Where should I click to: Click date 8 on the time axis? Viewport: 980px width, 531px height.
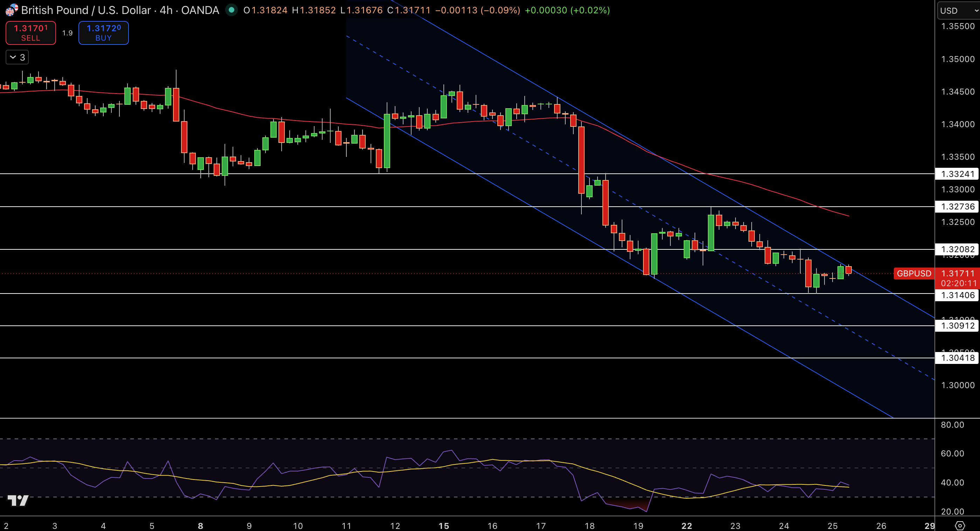(x=200, y=526)
